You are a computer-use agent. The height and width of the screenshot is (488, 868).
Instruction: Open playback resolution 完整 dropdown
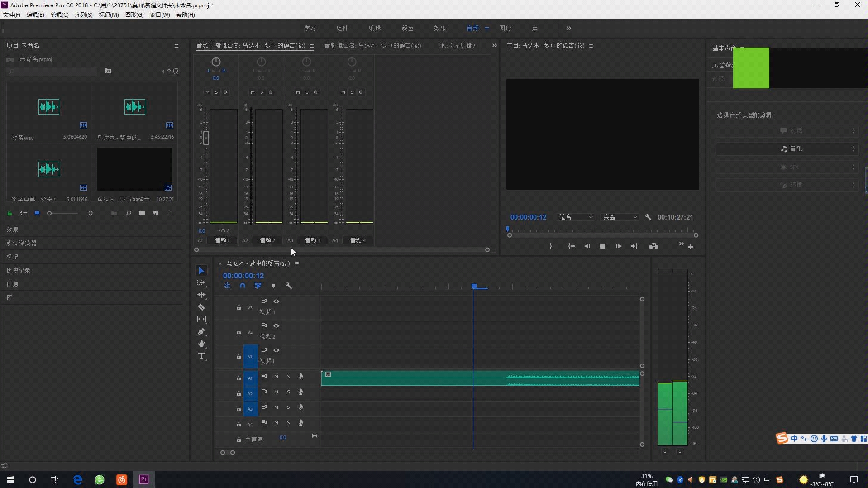point(620,217)
